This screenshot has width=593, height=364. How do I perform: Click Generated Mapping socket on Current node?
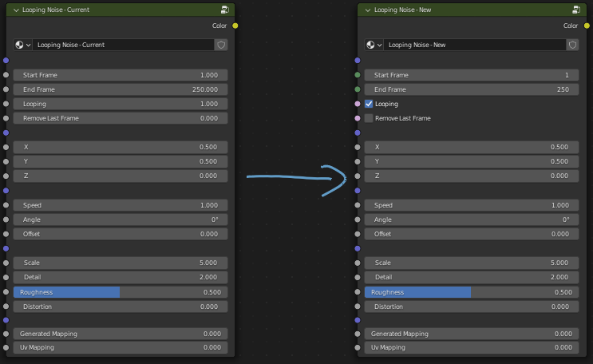coord(6,334)
